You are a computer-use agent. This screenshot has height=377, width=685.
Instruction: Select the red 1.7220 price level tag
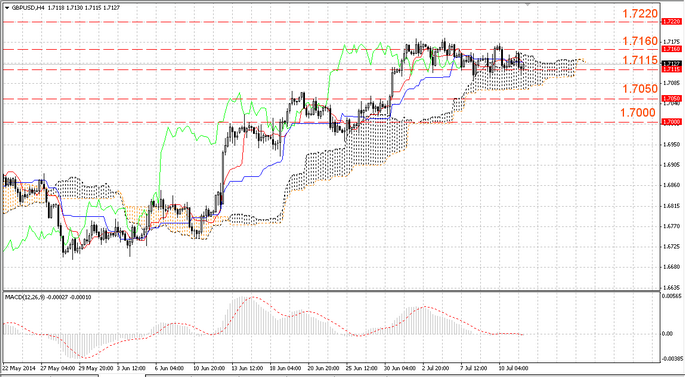click(x=672, y=21)
